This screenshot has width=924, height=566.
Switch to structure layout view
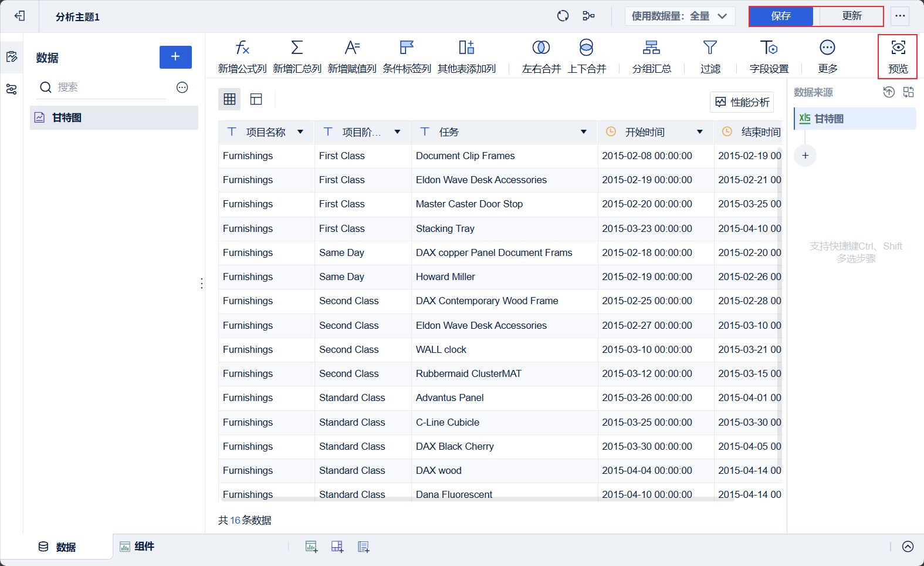coord(256,99)
